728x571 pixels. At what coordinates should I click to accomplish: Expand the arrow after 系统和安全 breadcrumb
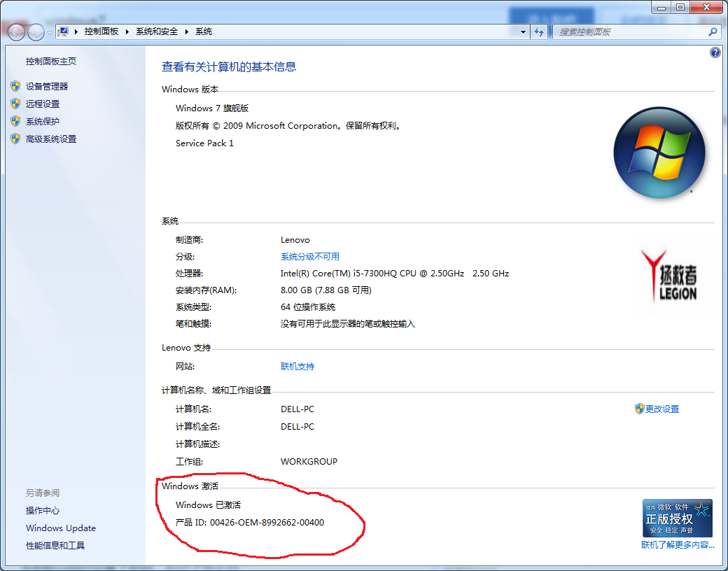pos(187,31)
